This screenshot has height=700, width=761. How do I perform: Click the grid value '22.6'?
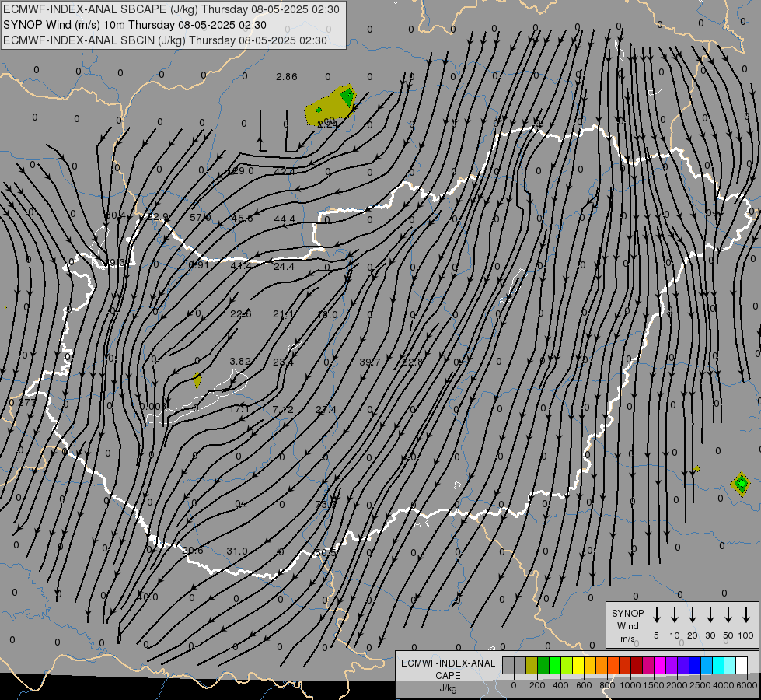(x=241, y=313)
